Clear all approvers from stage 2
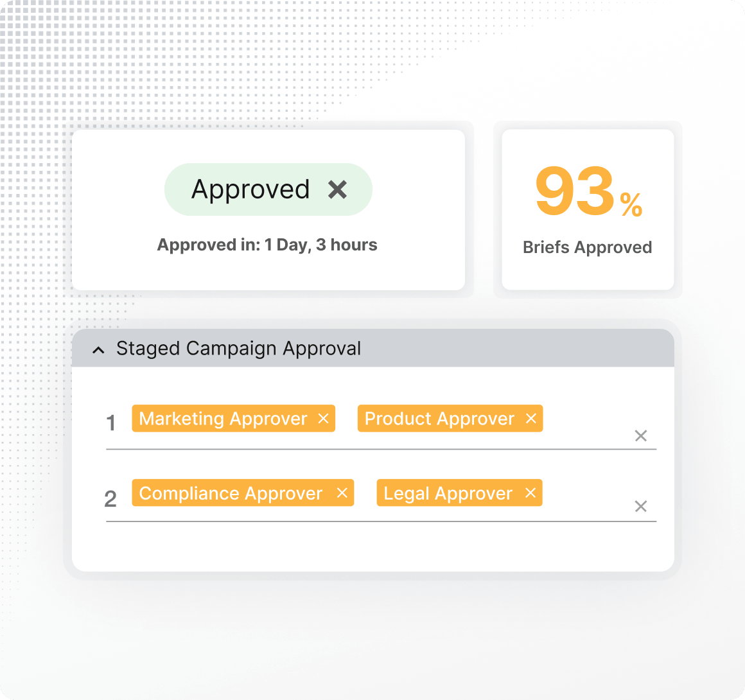745x700 pixels. pos(641,507)
